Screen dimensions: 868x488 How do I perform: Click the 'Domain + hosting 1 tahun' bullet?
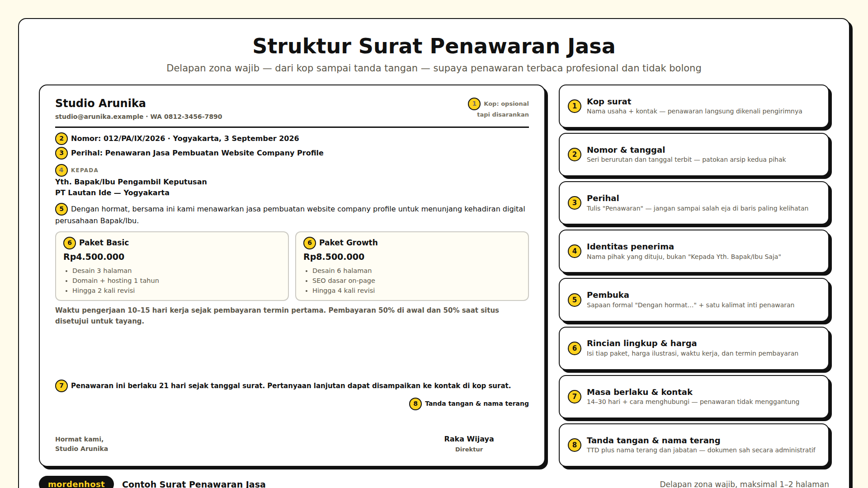pos(115,281)
